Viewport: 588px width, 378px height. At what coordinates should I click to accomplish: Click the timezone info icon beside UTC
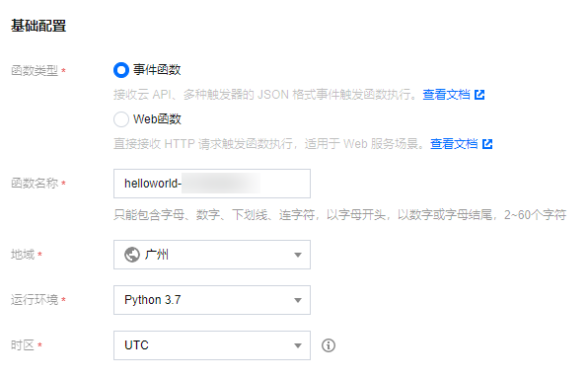(329, 345)
